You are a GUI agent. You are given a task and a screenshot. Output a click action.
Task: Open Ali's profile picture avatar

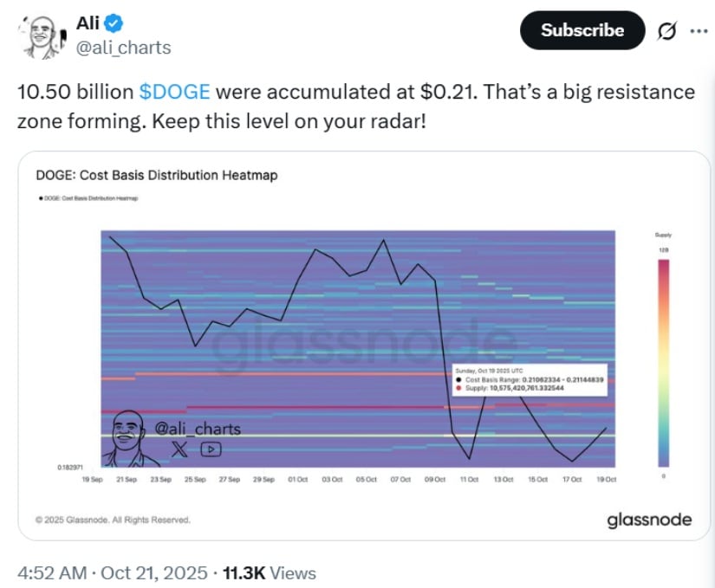(x=37, y=39)
